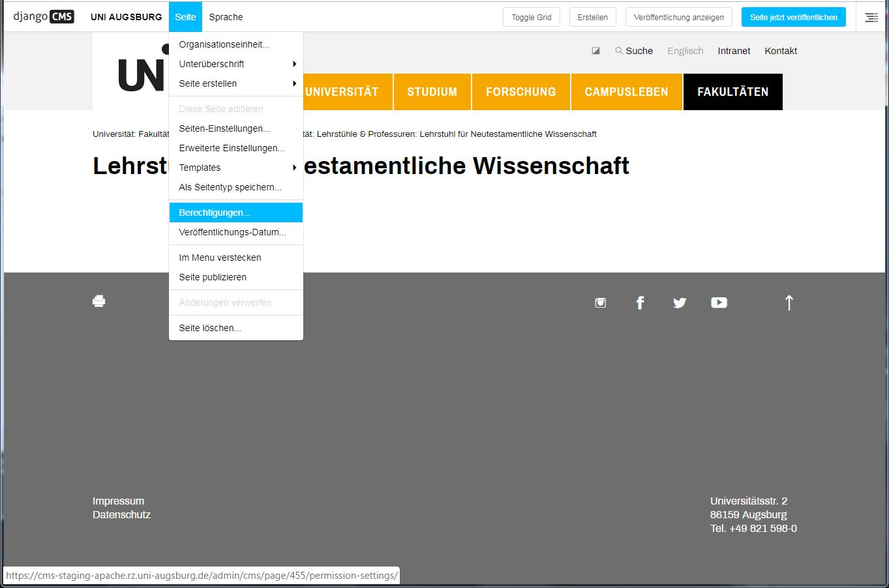
Task: Open the Impressum footer link
Action: click(x=119, y=501)
